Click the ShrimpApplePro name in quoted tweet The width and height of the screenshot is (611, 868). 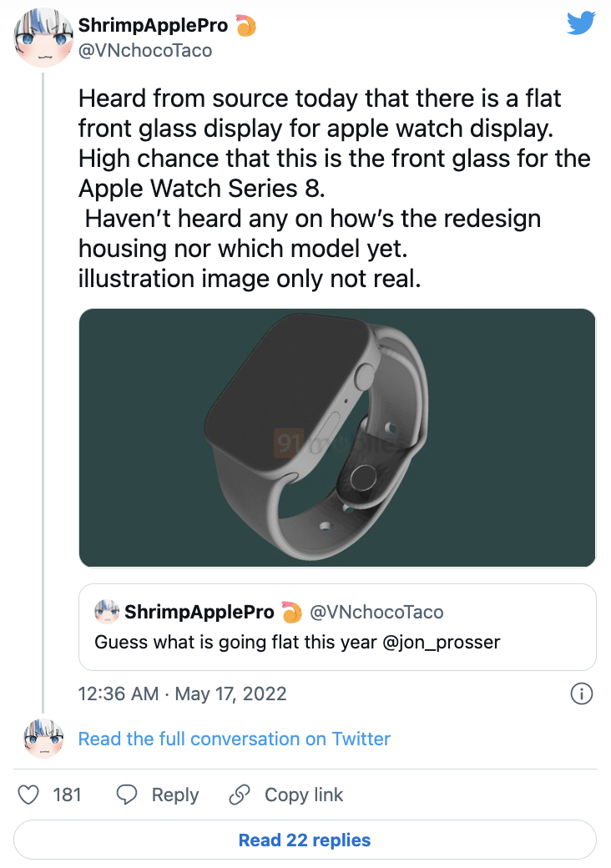tap(199, 612)
